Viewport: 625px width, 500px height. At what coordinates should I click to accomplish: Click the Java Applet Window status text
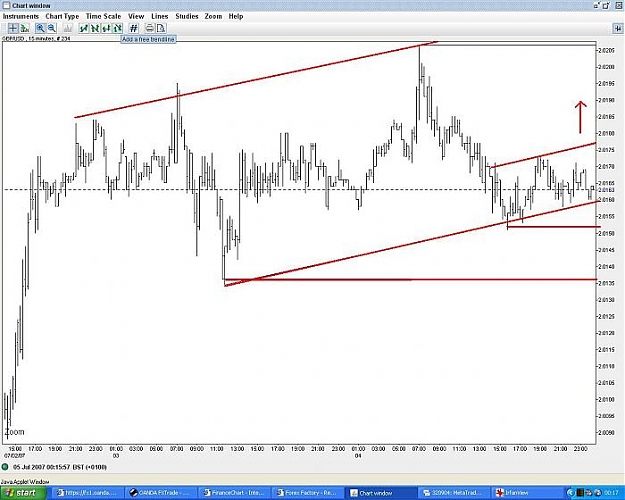click(24, 482)
